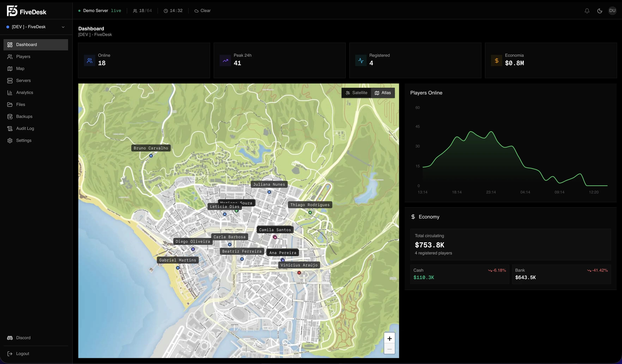This screenshot has width=622, height=364.
Task: Click the player count 18/64 indicator
Action: 142,11
